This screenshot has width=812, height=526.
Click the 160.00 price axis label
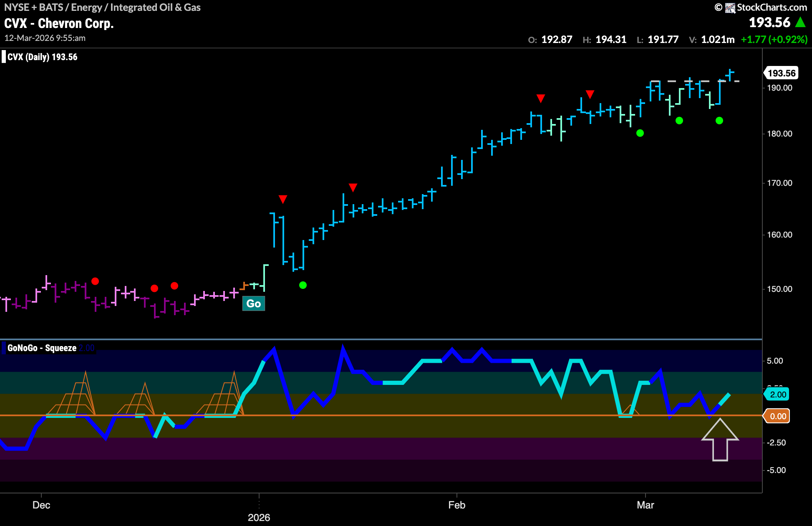click(x=779, y=235)
